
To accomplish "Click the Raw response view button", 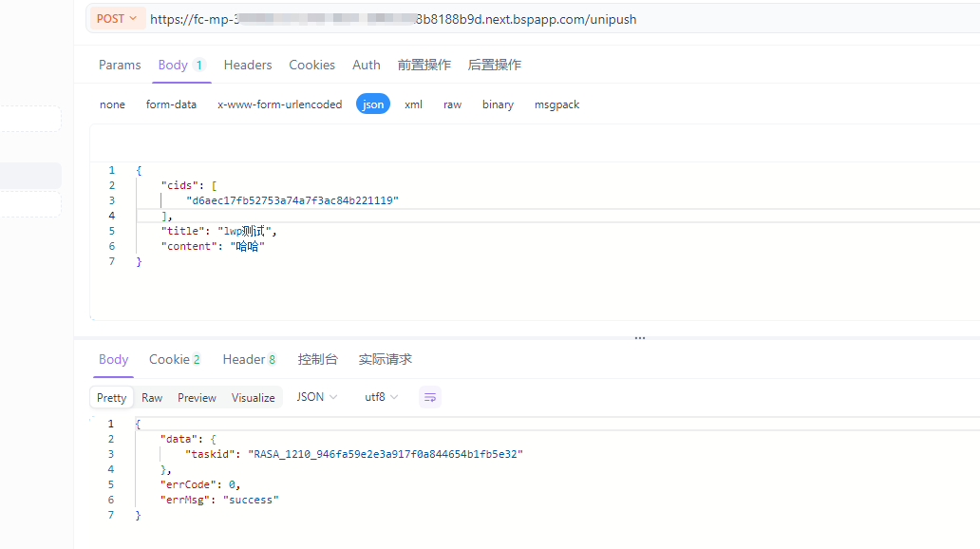I will [152, 398].
